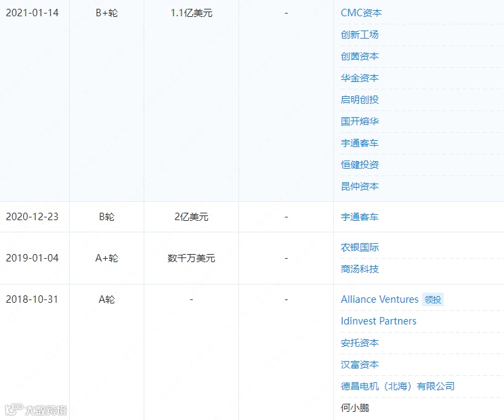The image size is (504, 420).
Task: Open Alliance Ventures investor link
Action: [379, 299]
